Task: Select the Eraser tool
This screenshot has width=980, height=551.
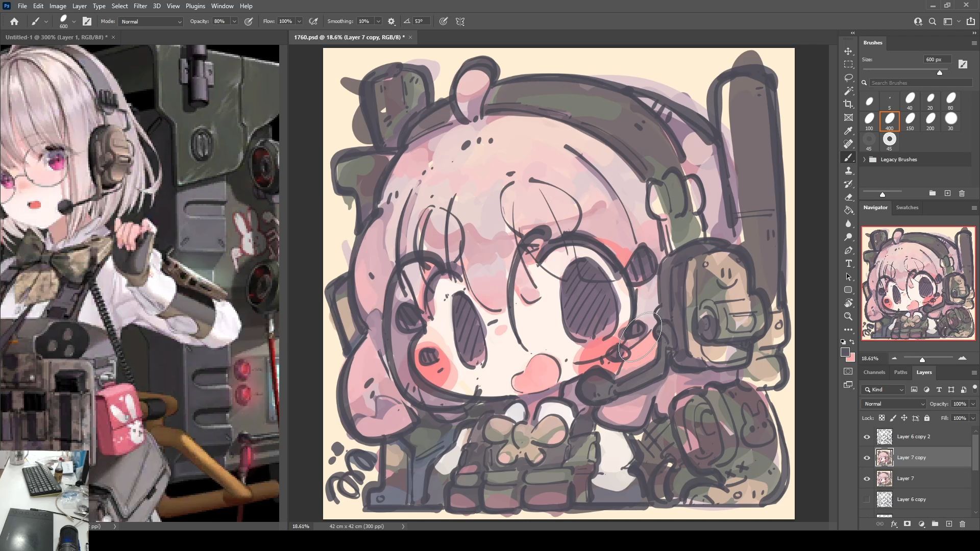Action: [848, 197]
